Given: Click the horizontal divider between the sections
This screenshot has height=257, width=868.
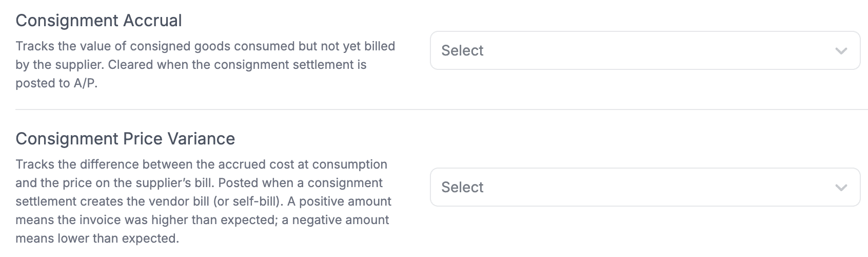Looking at the screenshot, I should tap(441, 109).
